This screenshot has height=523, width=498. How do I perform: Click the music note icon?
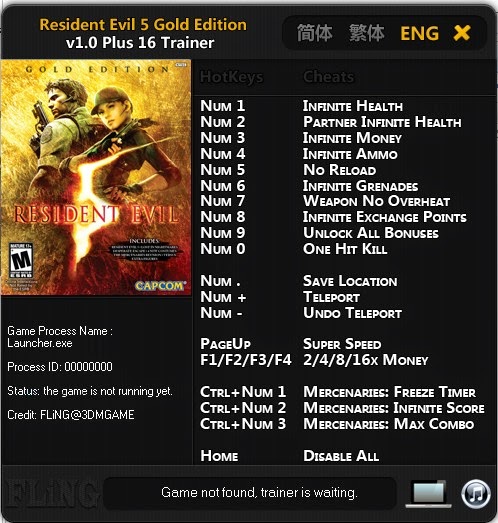(x=476, y=494)
